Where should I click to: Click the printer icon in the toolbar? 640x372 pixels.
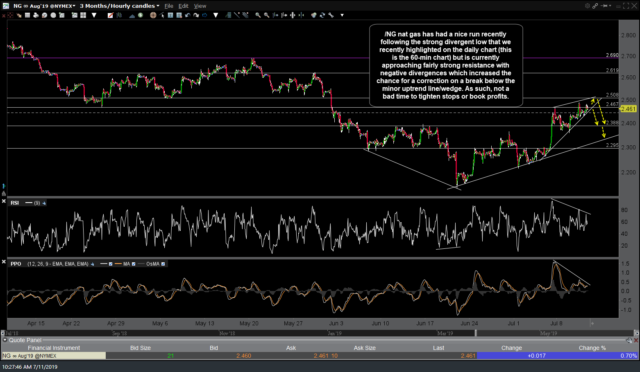point(36,15)
